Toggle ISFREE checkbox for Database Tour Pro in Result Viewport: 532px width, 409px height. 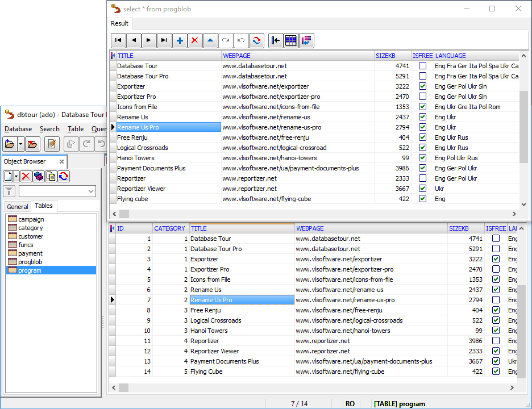tap(422, 76)
